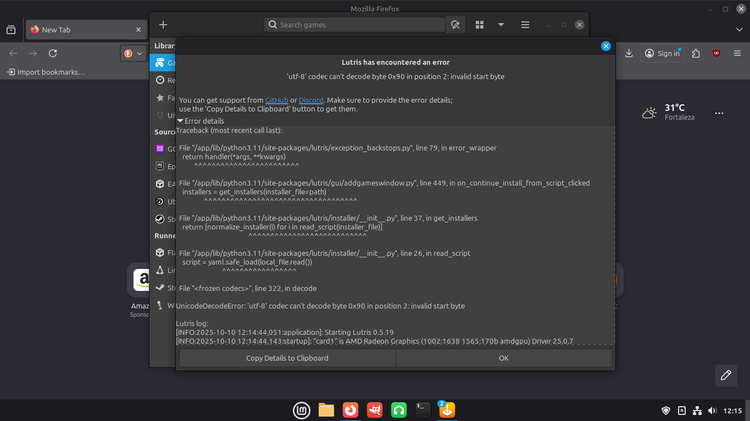Viewport: 750px width, 421px height.
Task: Reload the page in Firefox
Action: (53, 53)
